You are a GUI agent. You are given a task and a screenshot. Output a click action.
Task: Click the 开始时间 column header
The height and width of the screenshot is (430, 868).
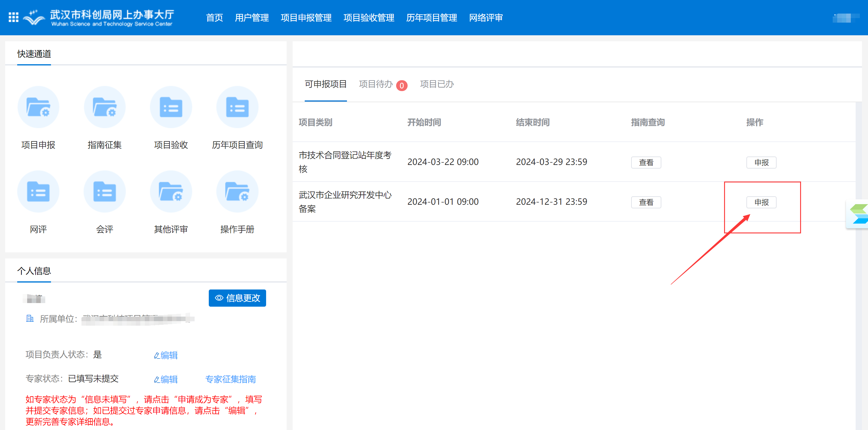424,122
